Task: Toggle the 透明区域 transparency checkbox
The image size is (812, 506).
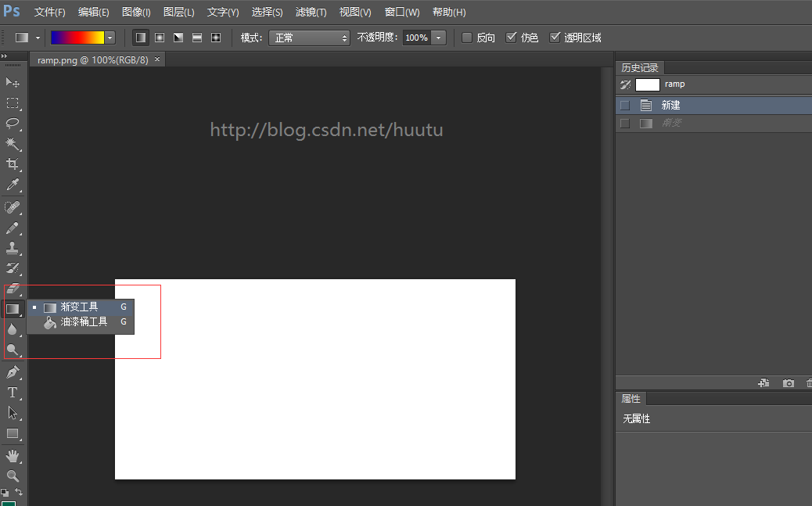Action: (555, 38)
